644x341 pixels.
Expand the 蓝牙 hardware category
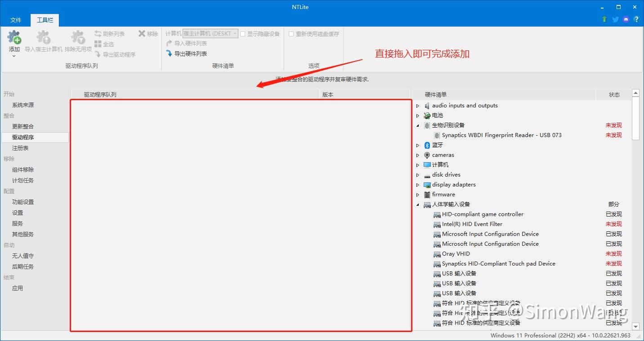(418, 145)
